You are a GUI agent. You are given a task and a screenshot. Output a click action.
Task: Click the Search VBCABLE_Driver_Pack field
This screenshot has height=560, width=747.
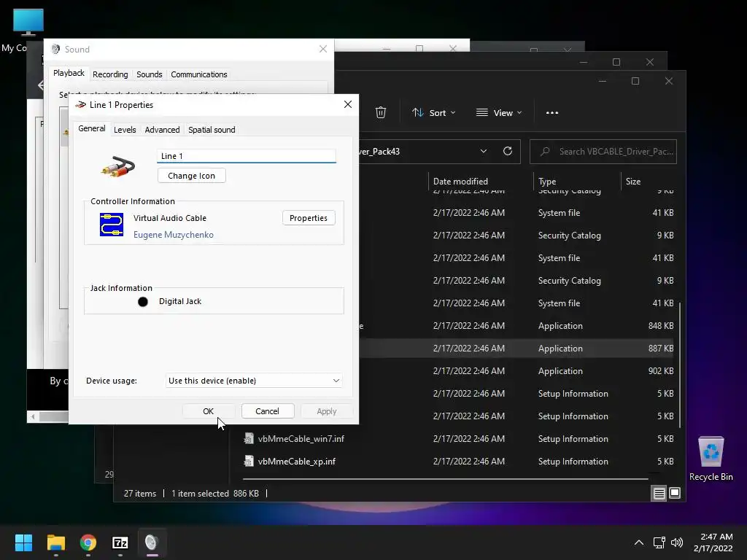[603, 152]
